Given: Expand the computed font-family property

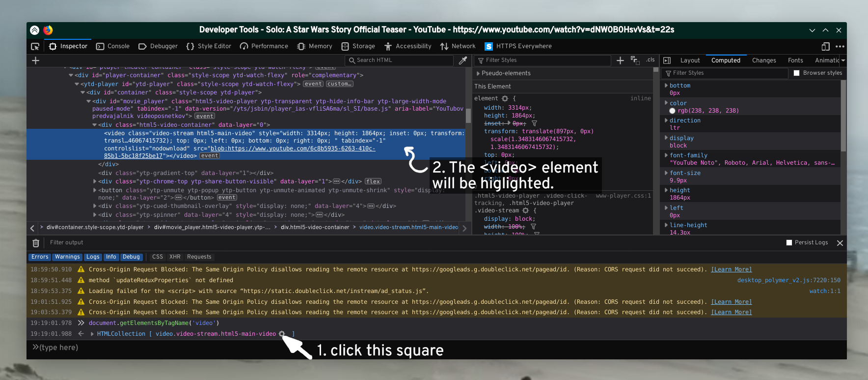Looking at the screenshot, I should 666,155.
